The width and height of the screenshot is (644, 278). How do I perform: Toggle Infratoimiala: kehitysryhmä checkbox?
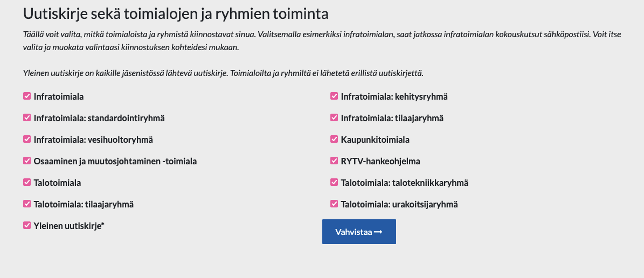(x=334, y=96)
